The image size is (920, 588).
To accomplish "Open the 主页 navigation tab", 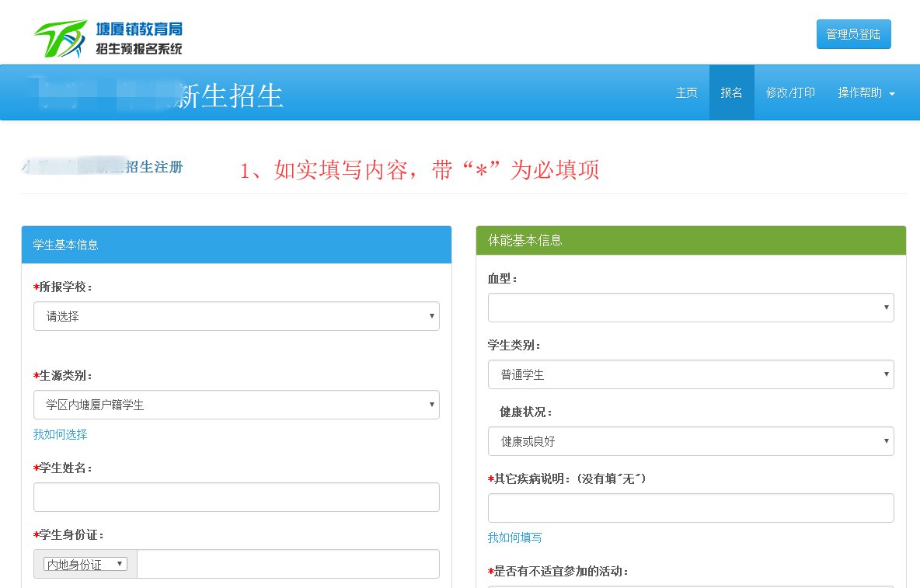I will (686, 92).
